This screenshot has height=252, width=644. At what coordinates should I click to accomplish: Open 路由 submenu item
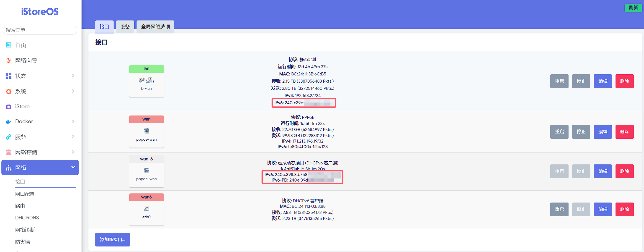20,206
